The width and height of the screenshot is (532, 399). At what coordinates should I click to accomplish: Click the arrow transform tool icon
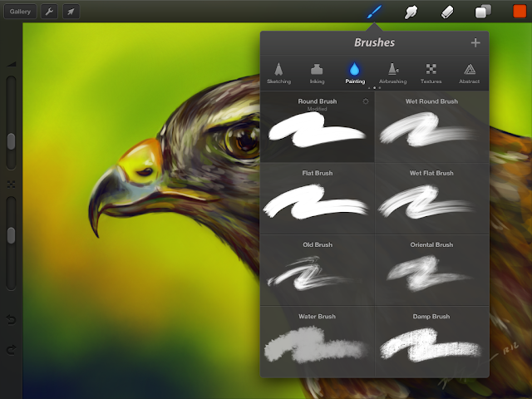click(71, 12)
